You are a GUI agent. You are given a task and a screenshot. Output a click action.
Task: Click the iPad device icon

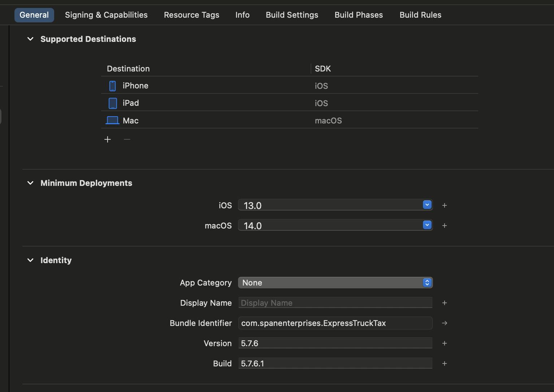pos(113,103)
